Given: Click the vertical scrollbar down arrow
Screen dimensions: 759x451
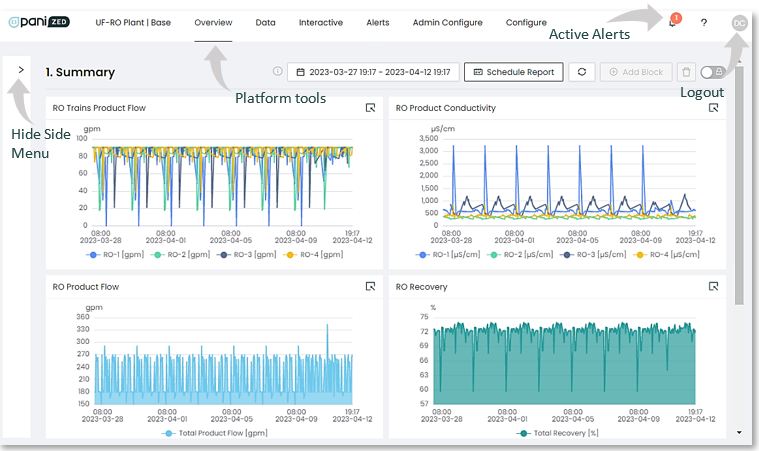Looking at the screenshot, I should coord(739,432).
